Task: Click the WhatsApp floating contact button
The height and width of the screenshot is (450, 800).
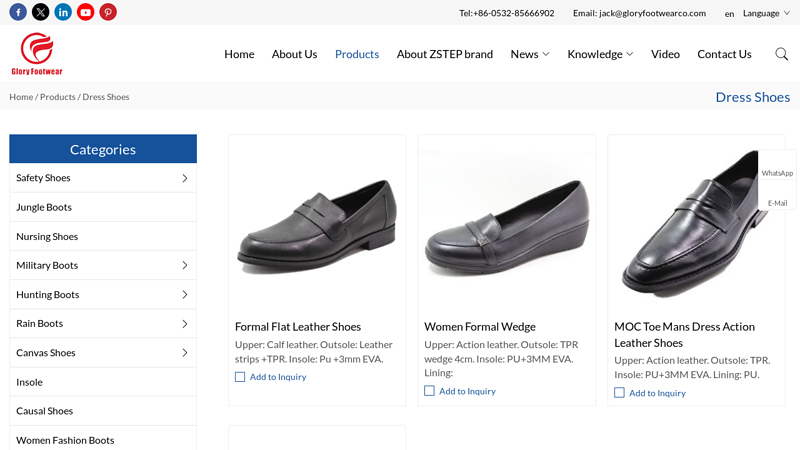Action: pyautogui.click(x=777, y=165)
